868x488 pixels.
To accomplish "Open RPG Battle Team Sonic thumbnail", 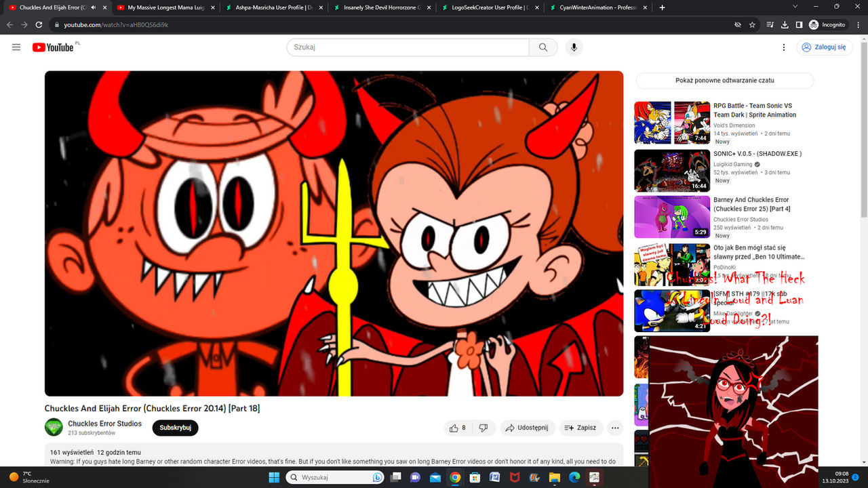I will coord(671,123).
